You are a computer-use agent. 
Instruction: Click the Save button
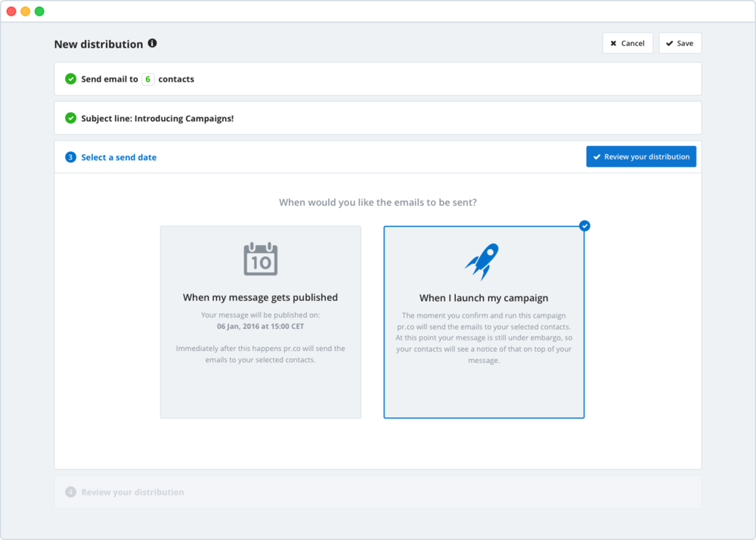point(680,43)
